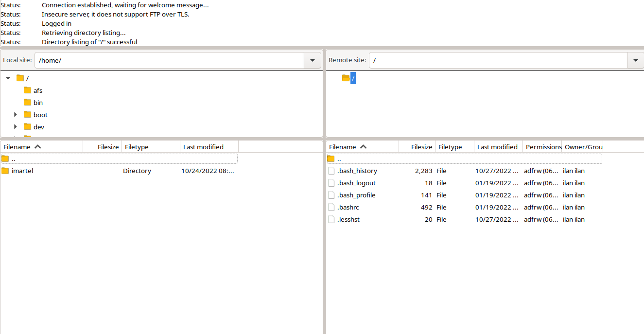Click the 'Connection established' status message
The width and height of the screenshot is (644, 334).
pos(125,5)
